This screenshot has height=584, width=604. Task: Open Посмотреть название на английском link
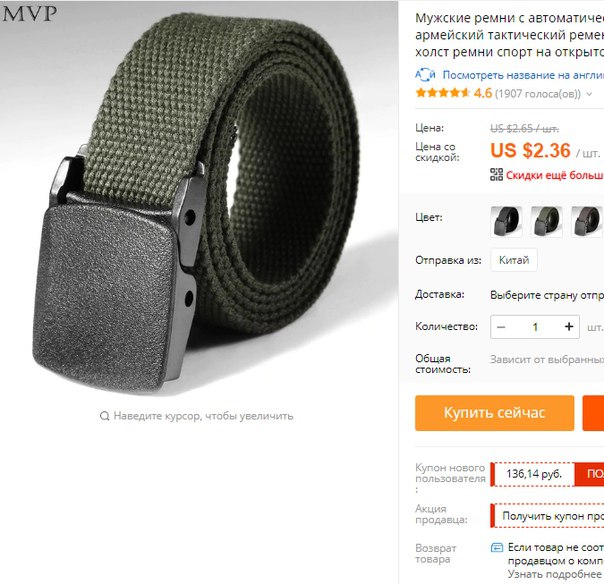point(523,75)
